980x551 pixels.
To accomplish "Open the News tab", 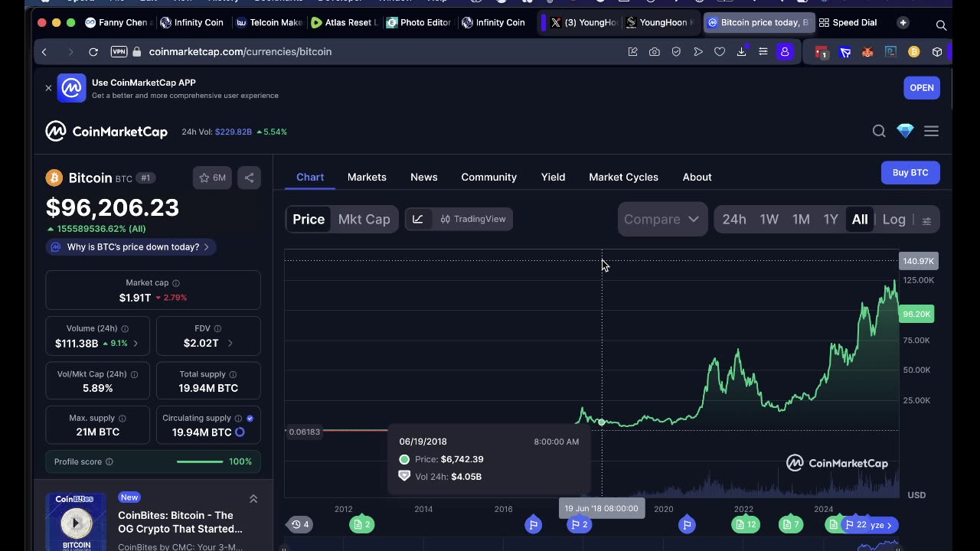I will (423, 177).
